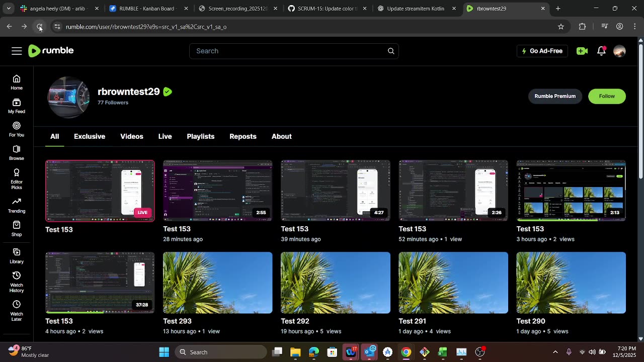Switch to the Playlists tab

(x=200, y=136)
